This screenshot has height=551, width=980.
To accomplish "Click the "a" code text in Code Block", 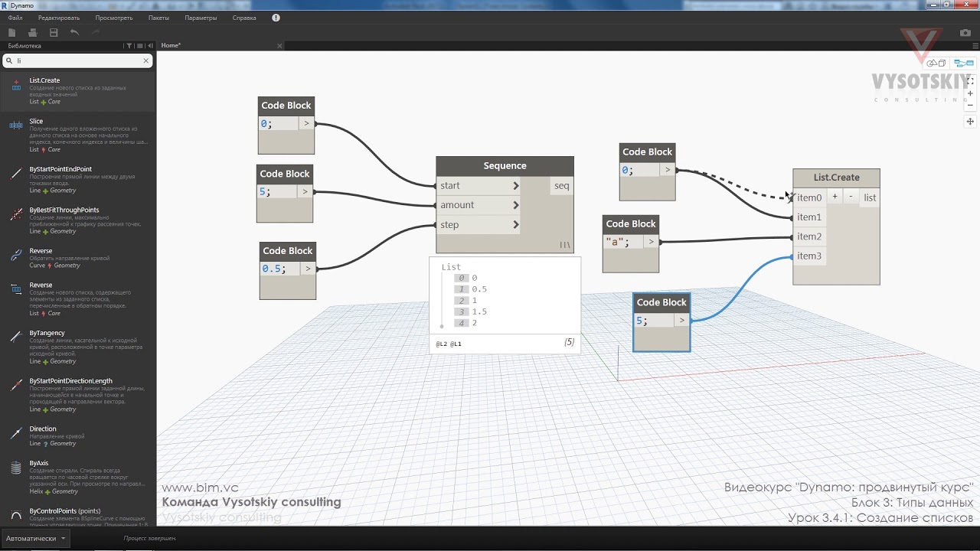I will tap(617, 242).
